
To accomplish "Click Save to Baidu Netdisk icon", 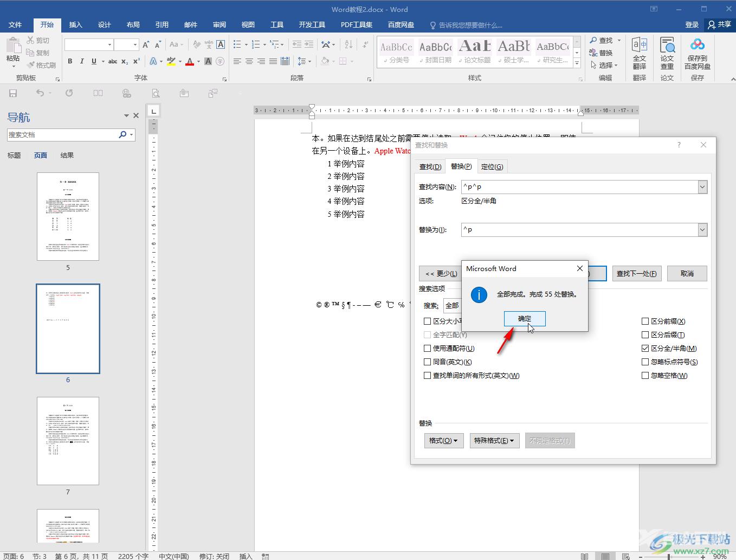I will (698, 53).
